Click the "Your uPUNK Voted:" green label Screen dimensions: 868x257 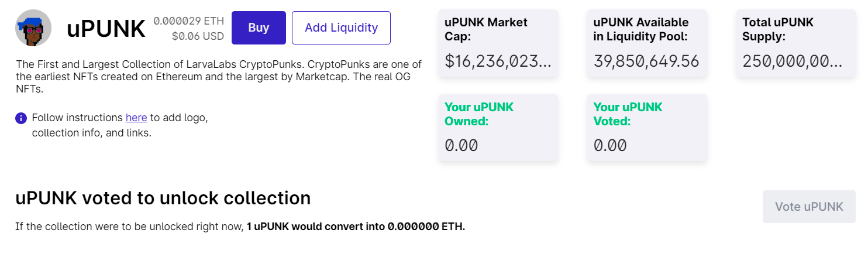click(x=628, y=114)
